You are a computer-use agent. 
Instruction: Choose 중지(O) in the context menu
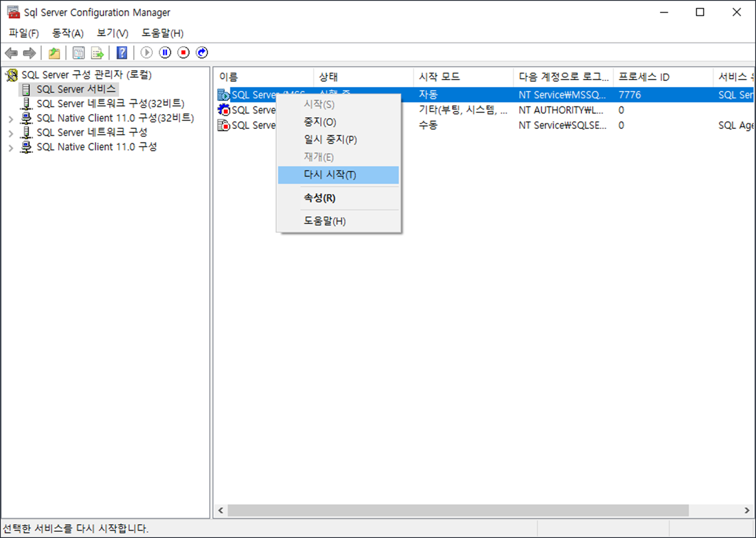(x=339, y=122)
